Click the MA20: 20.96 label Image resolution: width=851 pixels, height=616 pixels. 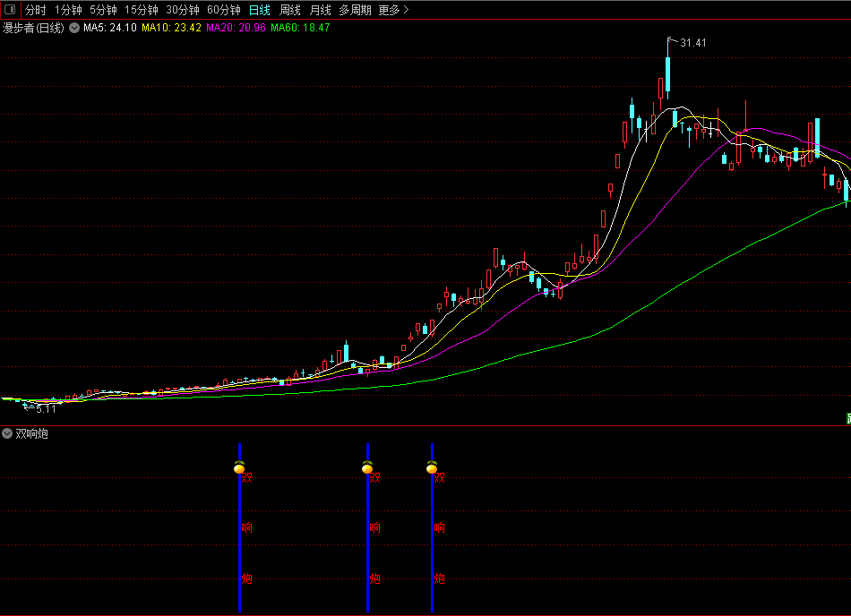236,28
